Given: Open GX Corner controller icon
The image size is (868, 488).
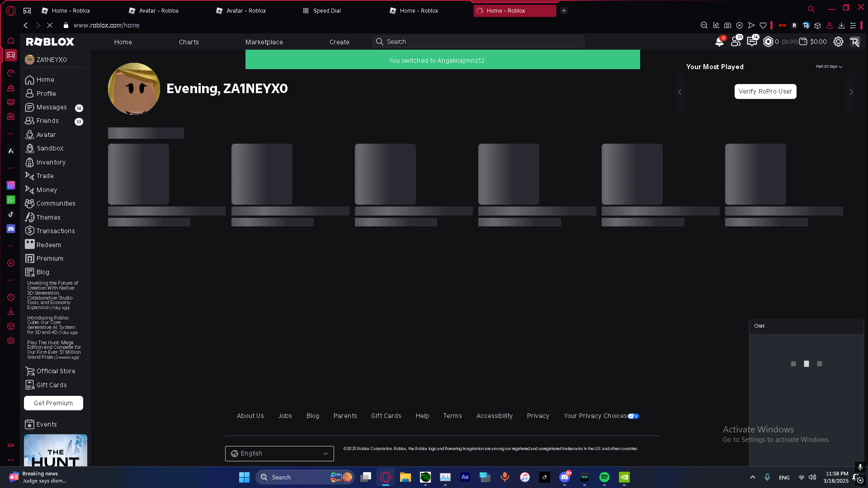Looking at the screenshot, I should (11, 55).
